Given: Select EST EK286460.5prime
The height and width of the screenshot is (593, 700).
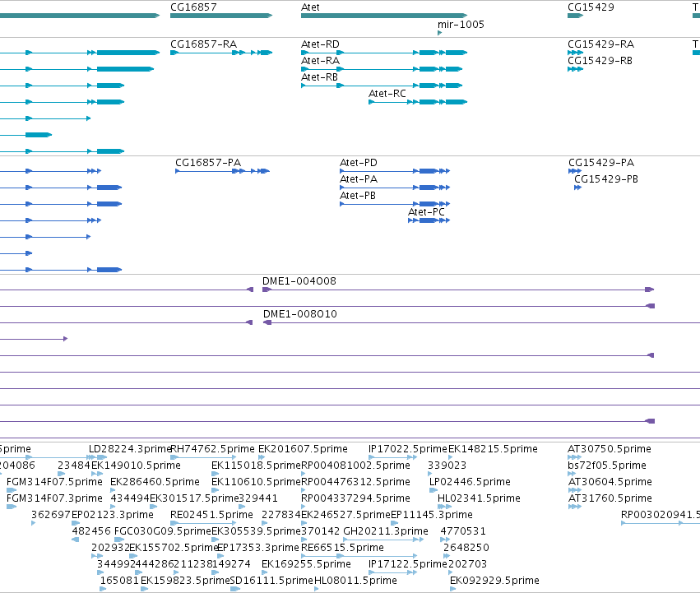Looking at the screenshot, I should tap(155, 482).
